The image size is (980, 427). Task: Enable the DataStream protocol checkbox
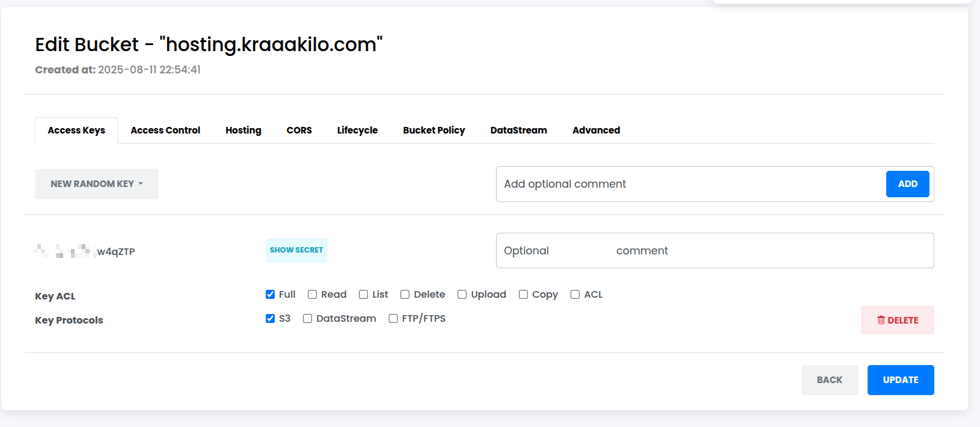(308, 319)
